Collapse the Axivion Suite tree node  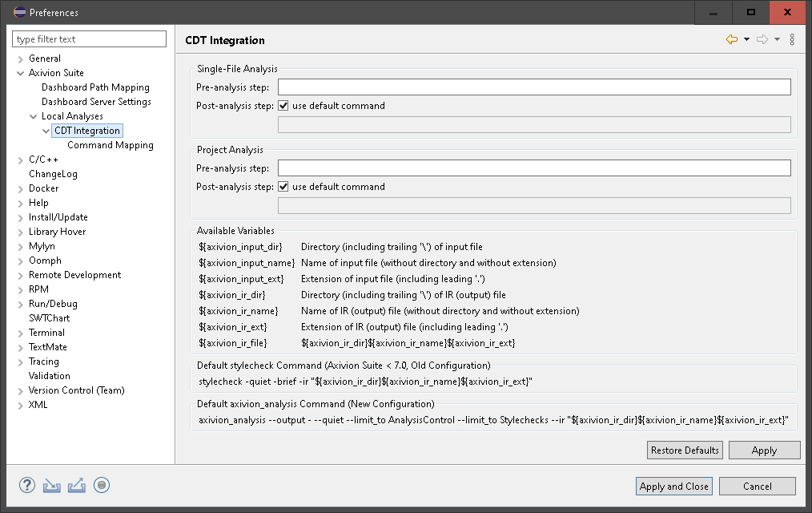click(21, 73)
